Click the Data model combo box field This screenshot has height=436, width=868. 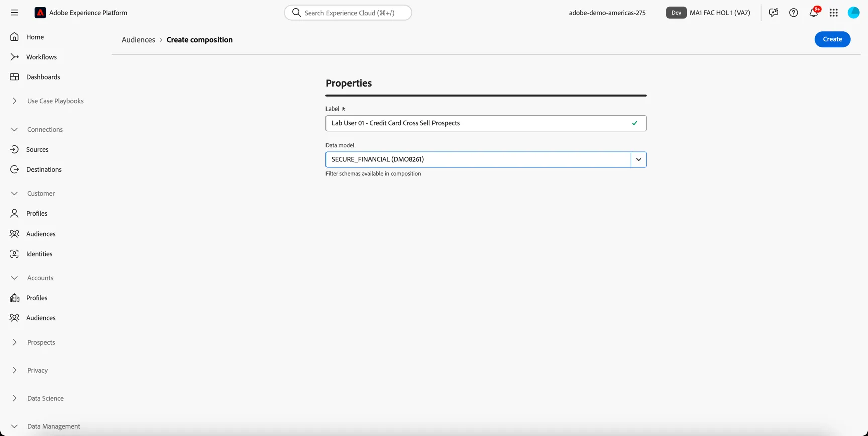[x=478, y=159]
